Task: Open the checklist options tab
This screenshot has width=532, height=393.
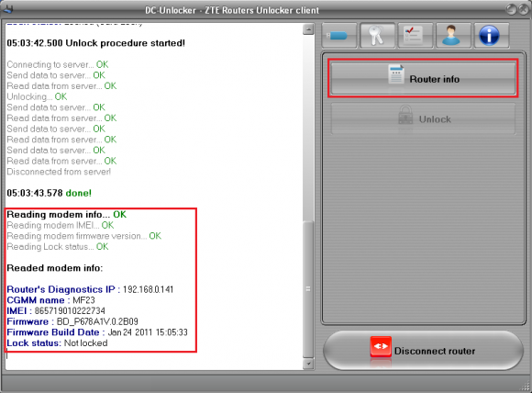Action: tap(416, 35)
